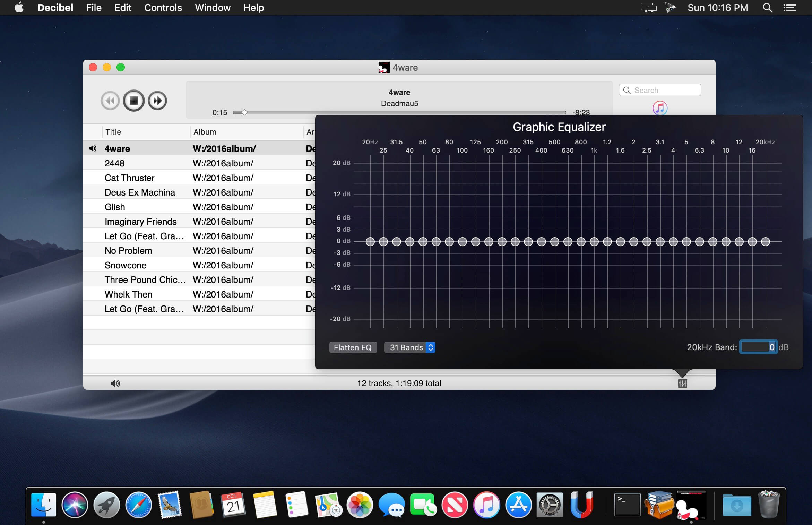This screenshot has height=525, width=812.
Task: Open App Store from the dock
Action: 518,505
